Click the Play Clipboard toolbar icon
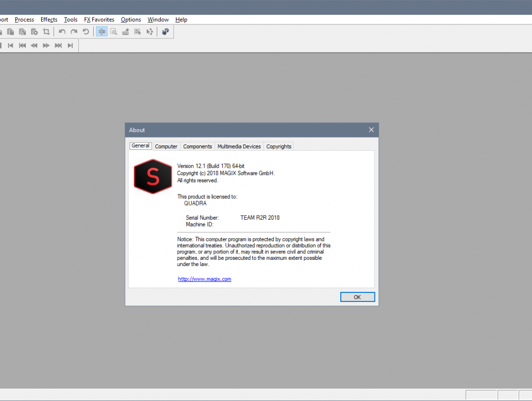This screenshot has height=401, width=532. point(34,32)
